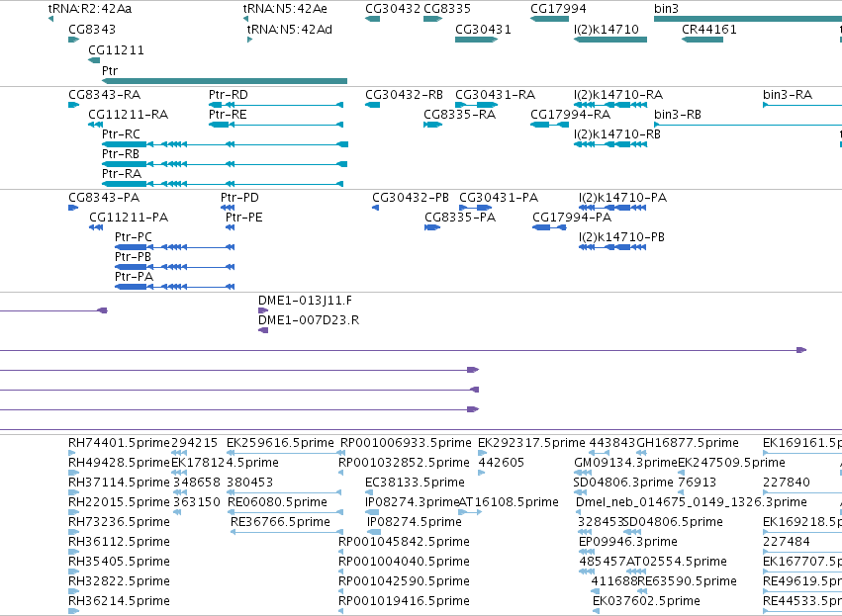The image size is (842, 616).
Task: Click the AT02554.5prime EST label
Action: (x=677, y=562)
